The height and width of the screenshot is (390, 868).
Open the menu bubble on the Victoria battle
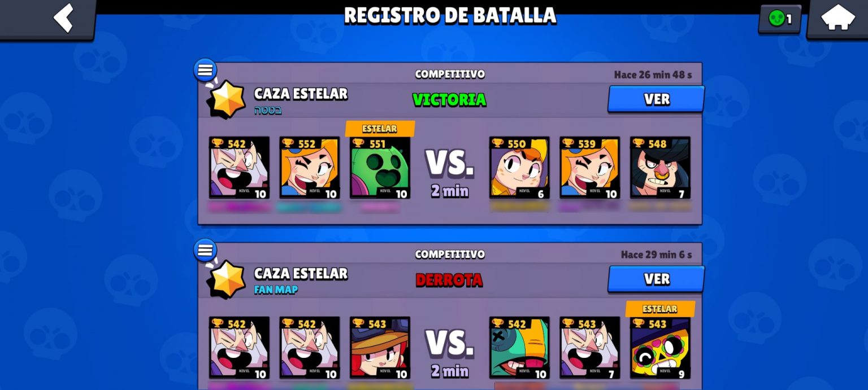[x=205, y=70]
